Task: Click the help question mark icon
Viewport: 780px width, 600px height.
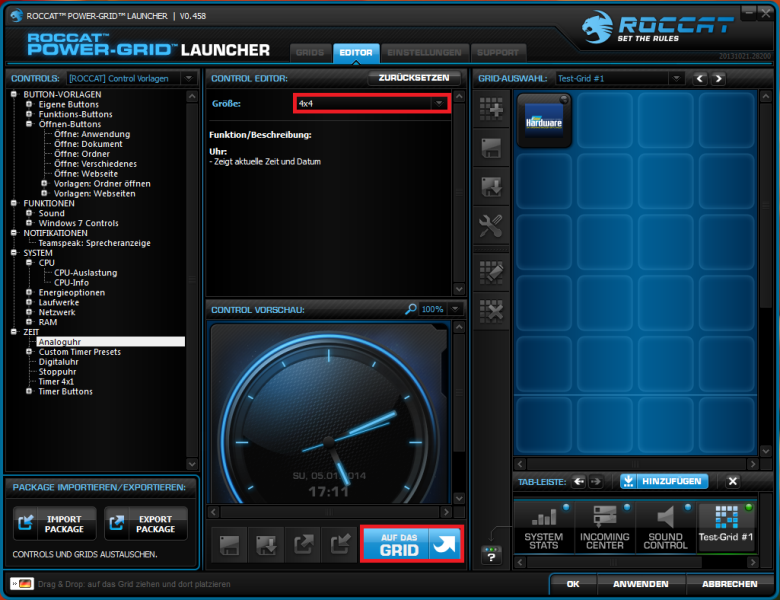Action: coord(491,555)
